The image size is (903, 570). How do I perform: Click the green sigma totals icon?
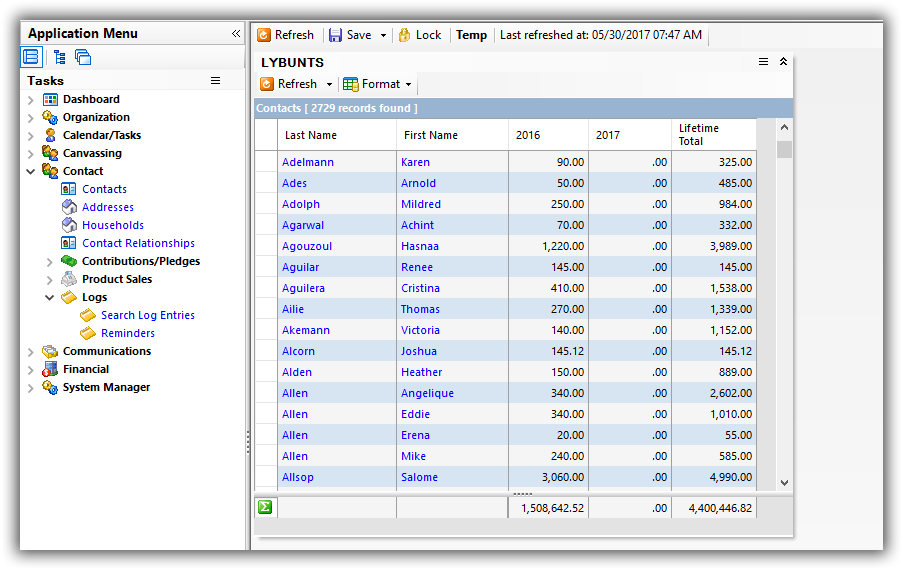tap(265, 507)
